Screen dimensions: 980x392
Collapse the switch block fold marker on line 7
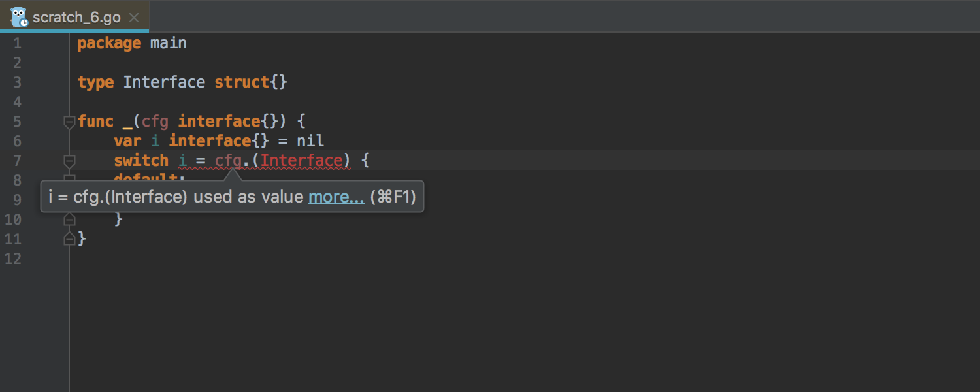69,161
